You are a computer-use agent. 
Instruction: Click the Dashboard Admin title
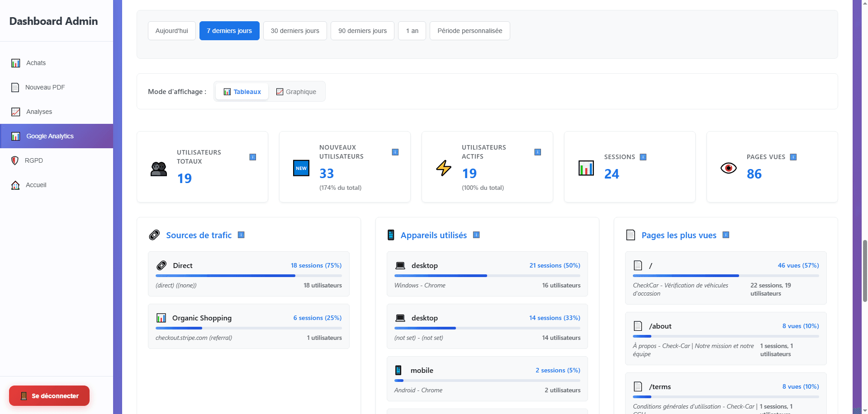(x=53, y=21)
